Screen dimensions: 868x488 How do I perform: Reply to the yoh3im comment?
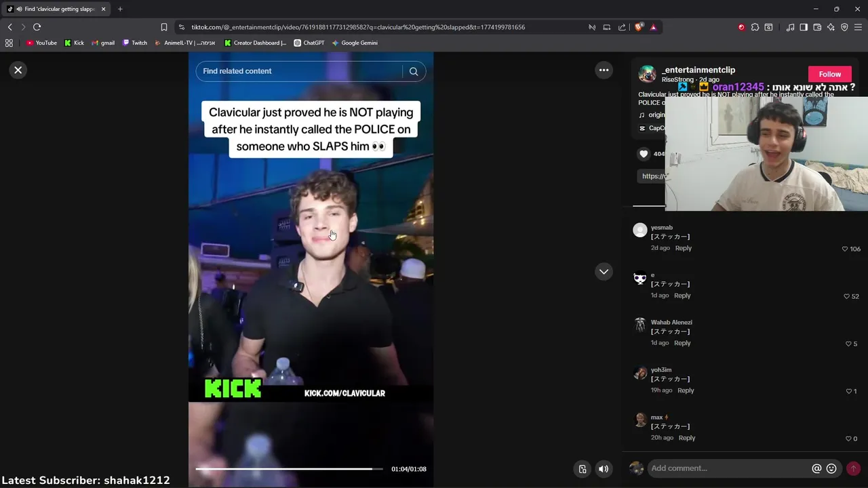686,390
